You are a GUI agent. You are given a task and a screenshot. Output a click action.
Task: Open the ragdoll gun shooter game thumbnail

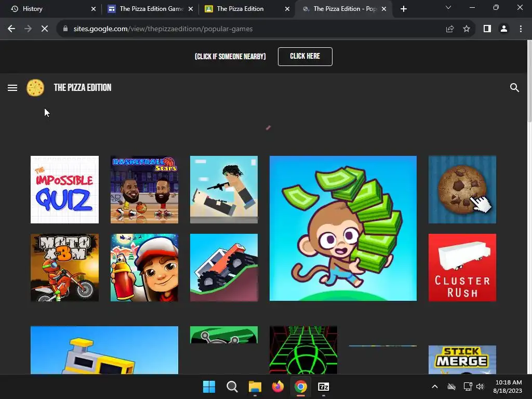pos(224,190)
